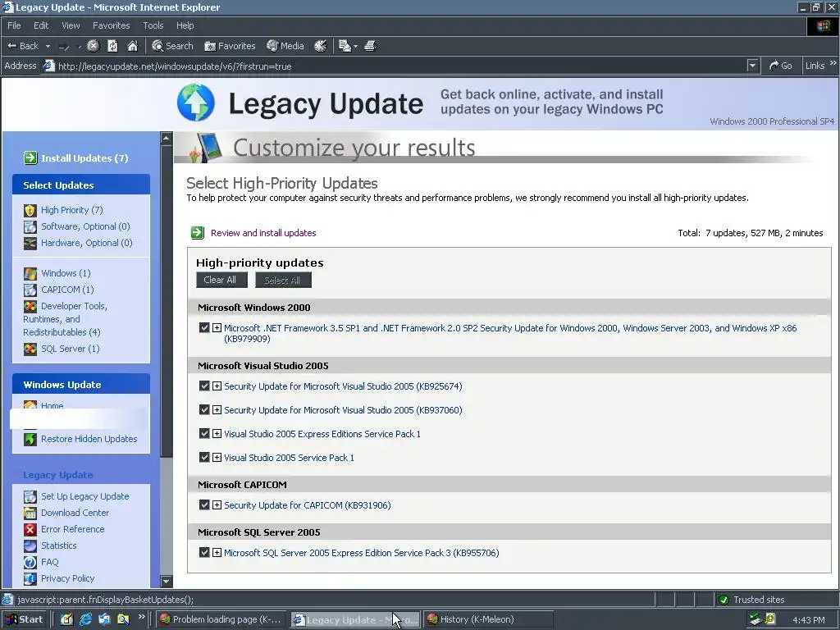
Task: Click the Hardware, Optional icon
Action: (x=30, y=243)
